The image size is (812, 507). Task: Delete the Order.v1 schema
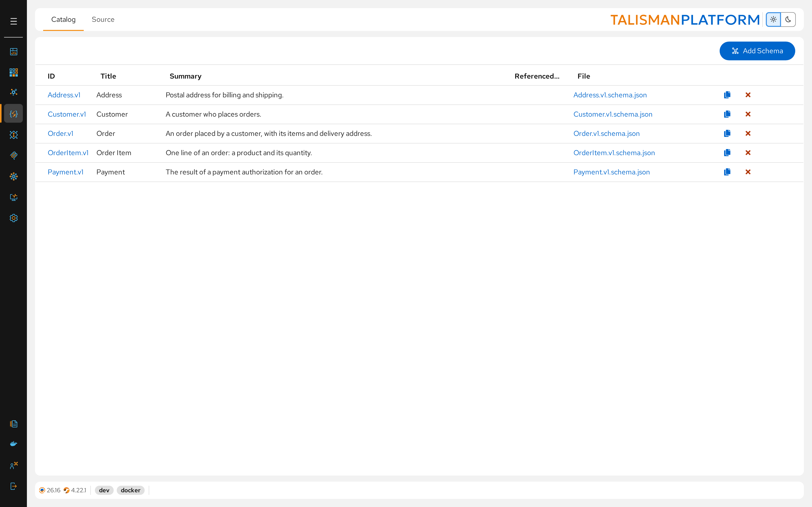[748, 133]
